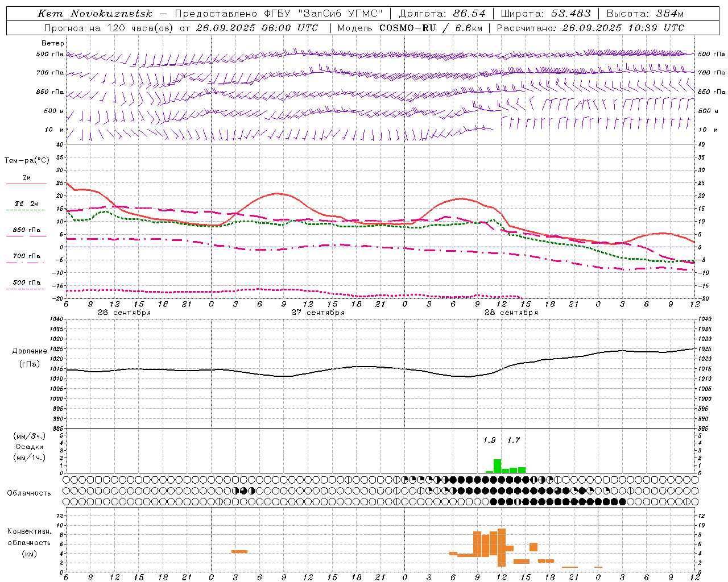728x582 pixels.
Task: Click the Тем-ра(°C) axis label
Action: pos(27,161)
